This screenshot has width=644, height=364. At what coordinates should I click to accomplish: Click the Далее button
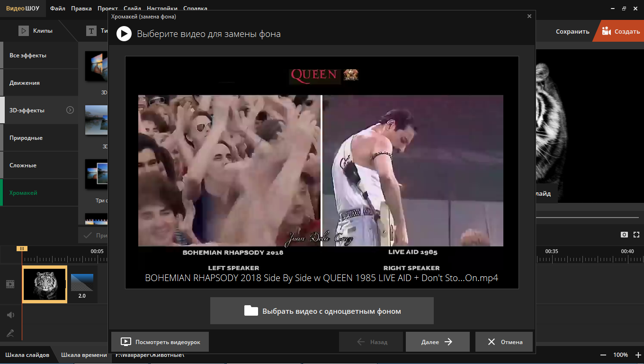coord(438,342)
